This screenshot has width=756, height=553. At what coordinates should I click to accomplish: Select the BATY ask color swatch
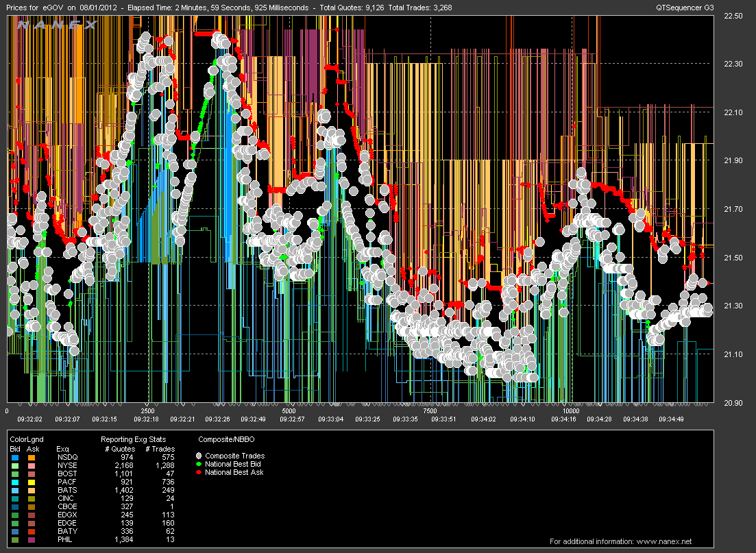coord(32,531)
